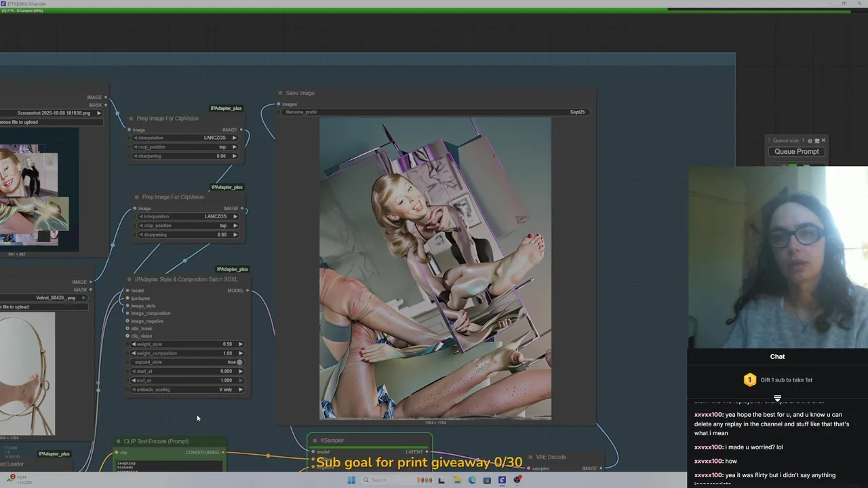Click the collage preview in the Screenshot load node
Viewport: 868px width, 488px height.
39,190
